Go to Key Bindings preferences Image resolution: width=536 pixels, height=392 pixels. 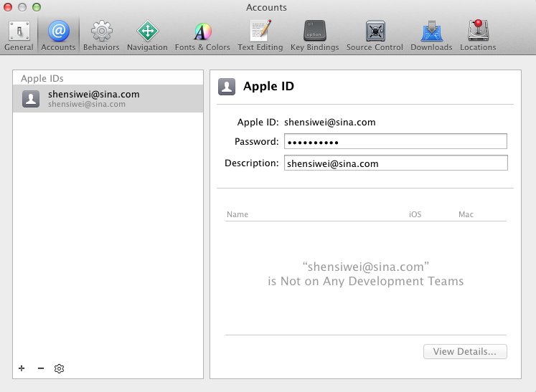[x=315, y=36]
